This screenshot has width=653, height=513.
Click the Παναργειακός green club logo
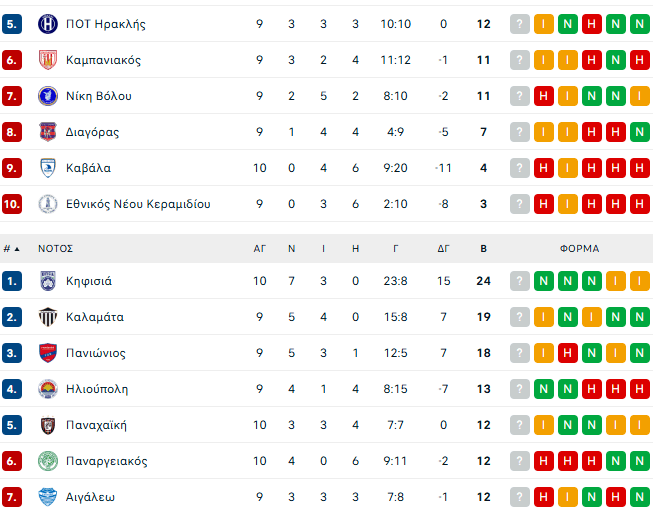point(47,461)
